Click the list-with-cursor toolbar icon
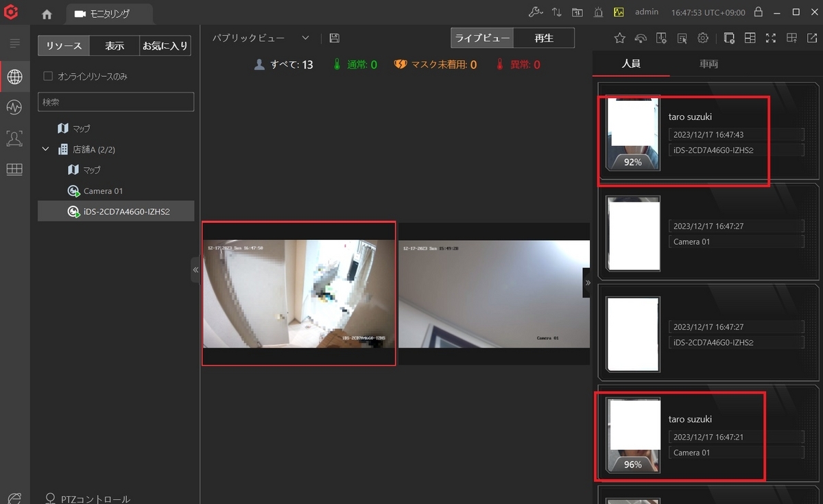This screenshot has height=504, width=823. 682,38
